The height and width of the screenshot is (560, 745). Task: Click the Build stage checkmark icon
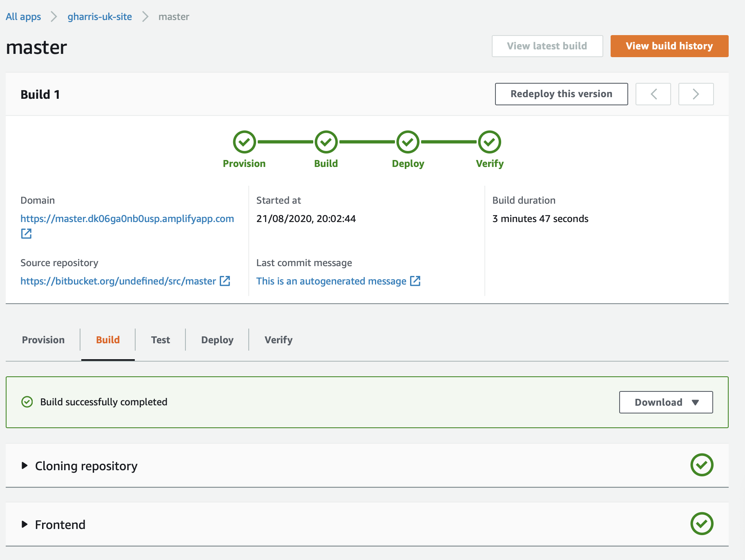(326, 142)
